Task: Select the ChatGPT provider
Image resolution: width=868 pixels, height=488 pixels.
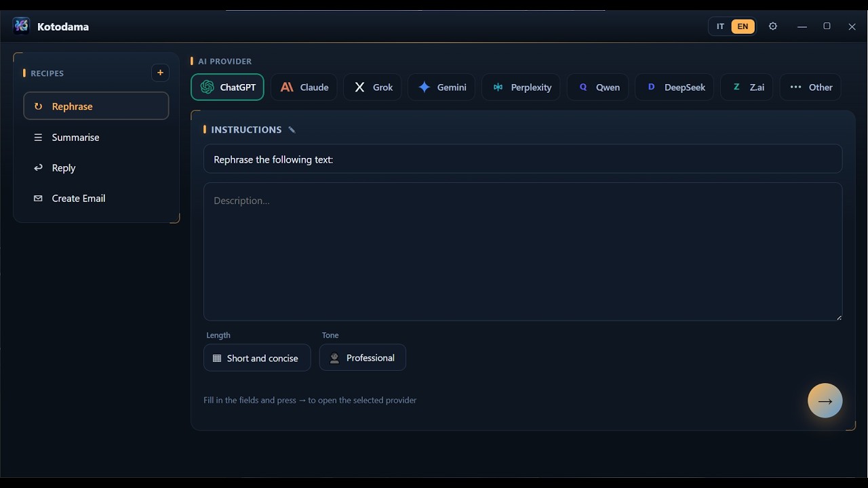Action: (x=227, y=87)
